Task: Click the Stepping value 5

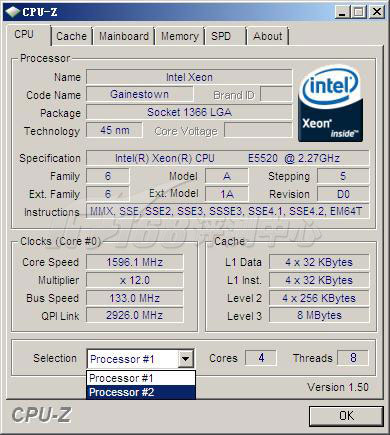Action: (x=343, y=176)
